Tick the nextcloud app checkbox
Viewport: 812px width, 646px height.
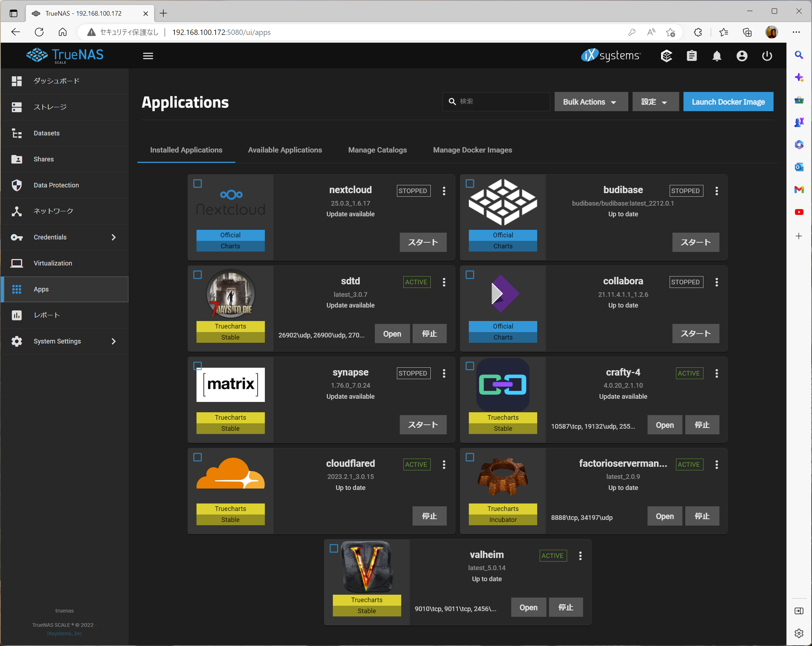point(198,184)
